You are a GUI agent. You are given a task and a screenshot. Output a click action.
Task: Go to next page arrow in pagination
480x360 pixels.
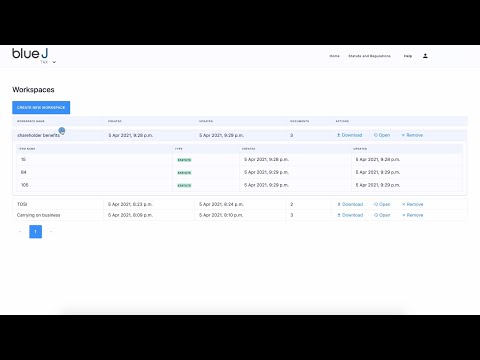51,231
